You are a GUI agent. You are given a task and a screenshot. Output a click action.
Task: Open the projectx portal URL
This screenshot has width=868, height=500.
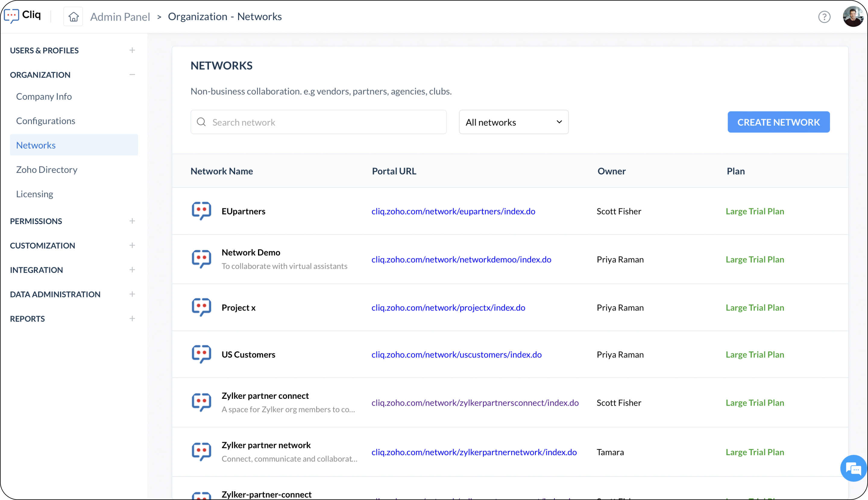[448, 307]
